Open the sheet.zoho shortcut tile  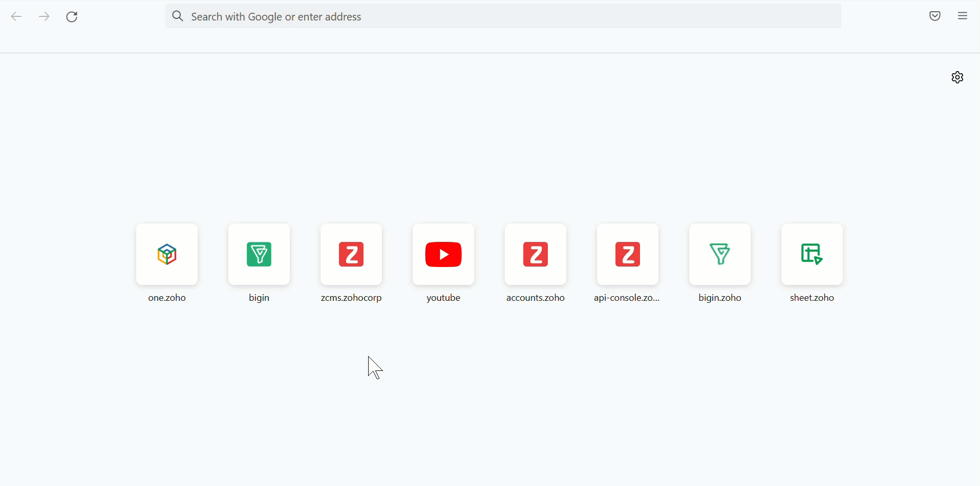click(x=812, y=254)
